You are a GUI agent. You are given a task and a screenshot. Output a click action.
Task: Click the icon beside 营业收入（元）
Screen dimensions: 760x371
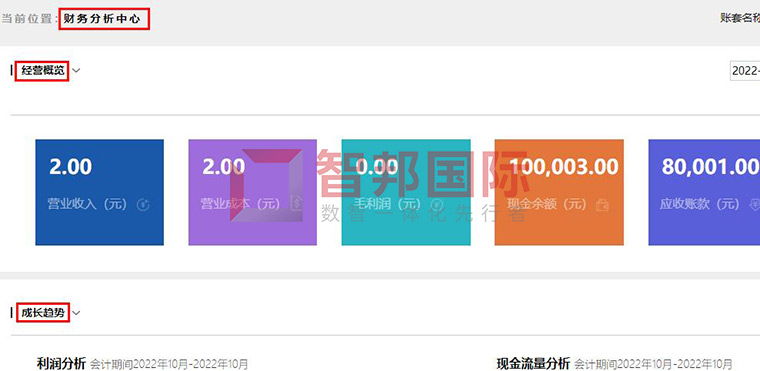click(x=143, y=205)
